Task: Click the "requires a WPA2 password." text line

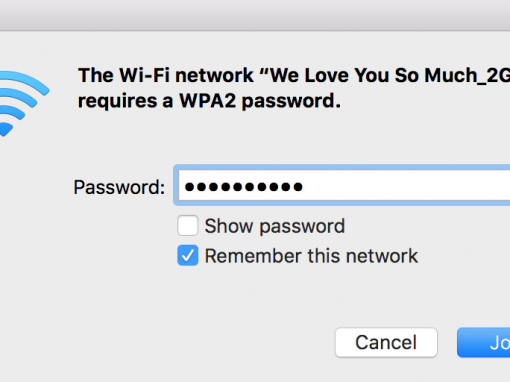Action: (209, 101)
